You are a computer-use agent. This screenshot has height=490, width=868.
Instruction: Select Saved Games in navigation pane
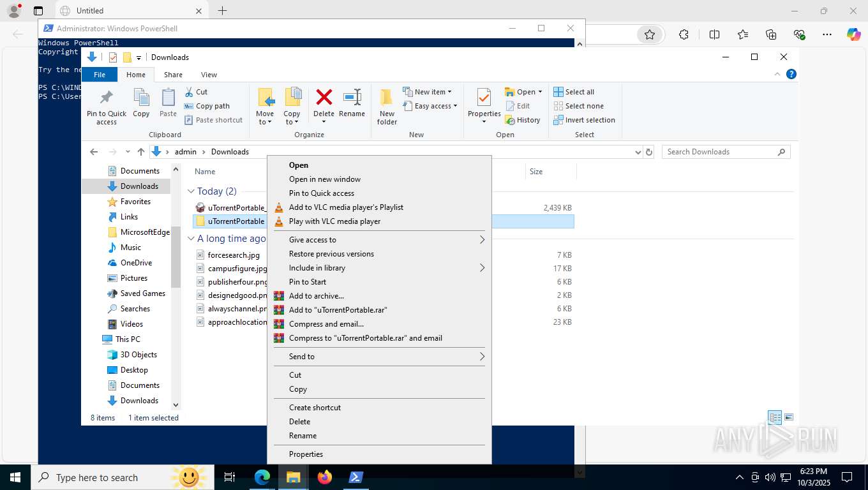[x=142, y=293]
